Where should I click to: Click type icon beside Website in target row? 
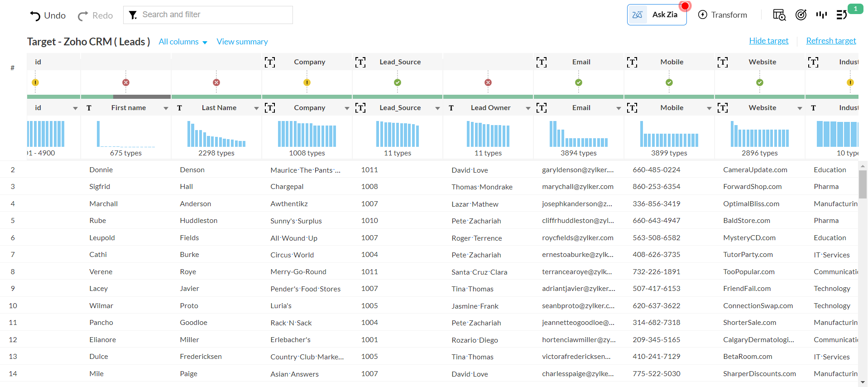click(x=723, y=62)
